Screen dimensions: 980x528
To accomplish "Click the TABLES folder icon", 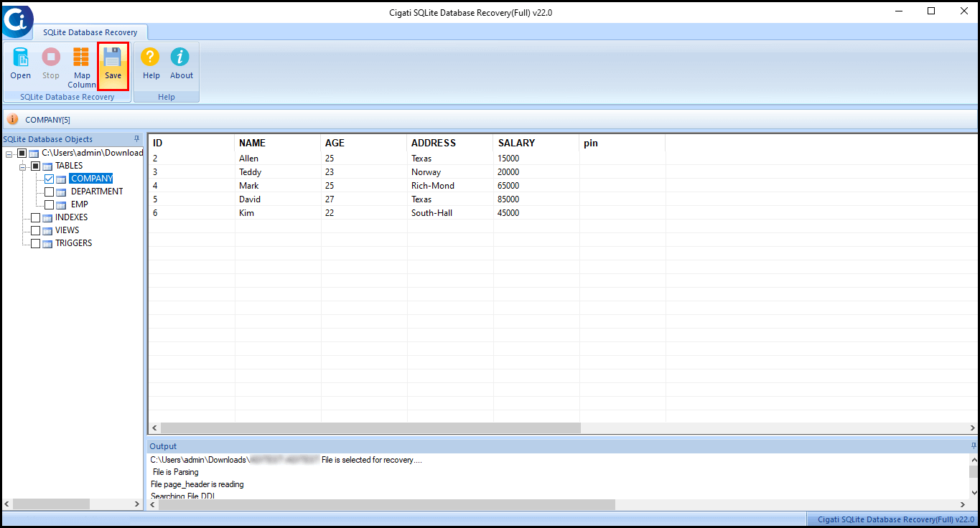I will coord(47,166).
